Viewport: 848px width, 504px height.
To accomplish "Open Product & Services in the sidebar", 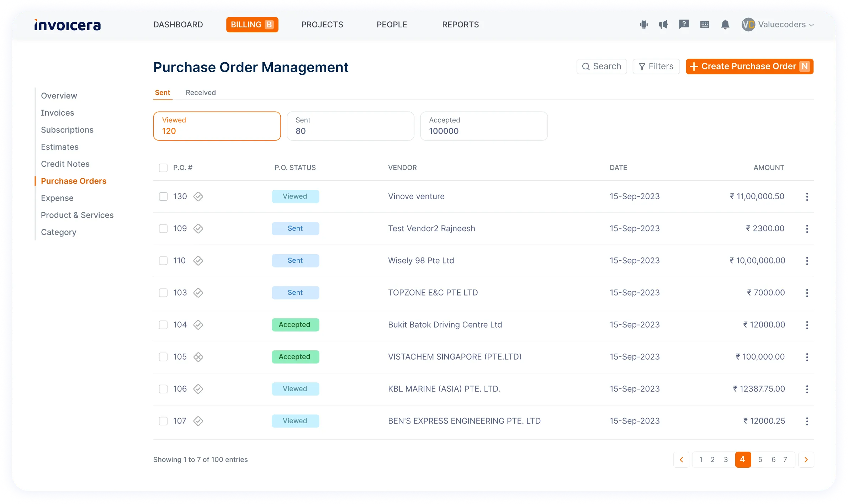I will (77, 215).
